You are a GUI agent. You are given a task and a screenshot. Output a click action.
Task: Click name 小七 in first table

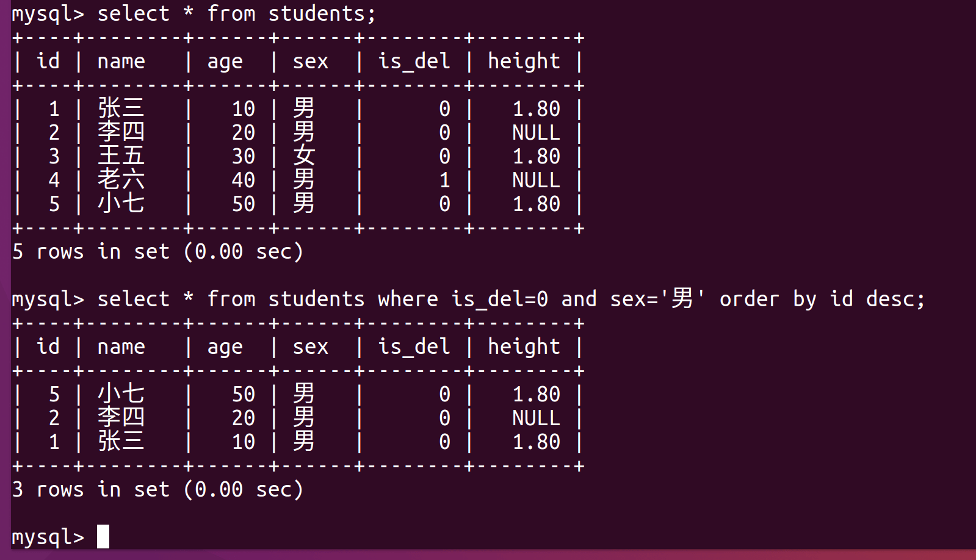click(x=121, y=204)
